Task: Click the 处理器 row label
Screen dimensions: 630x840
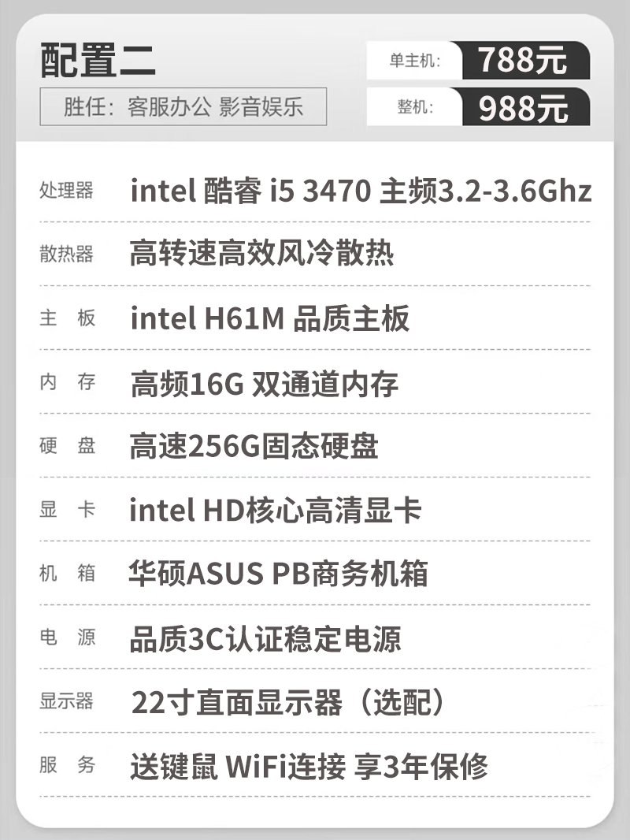Action: (x=66, y=190)
